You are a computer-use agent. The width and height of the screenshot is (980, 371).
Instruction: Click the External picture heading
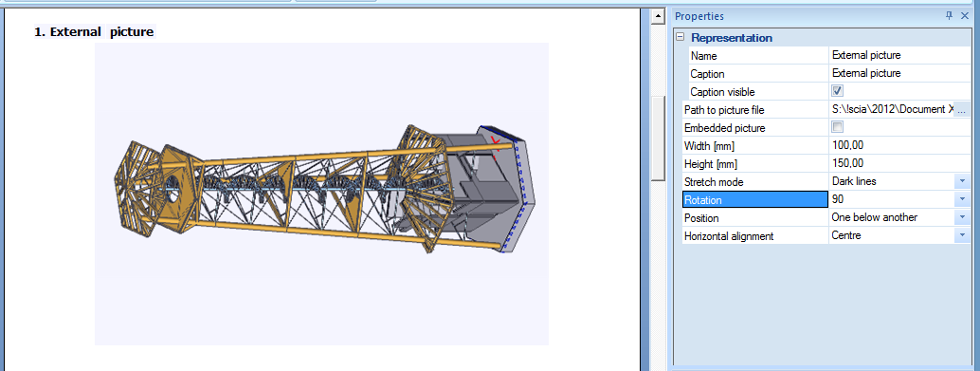coord(94,32)
